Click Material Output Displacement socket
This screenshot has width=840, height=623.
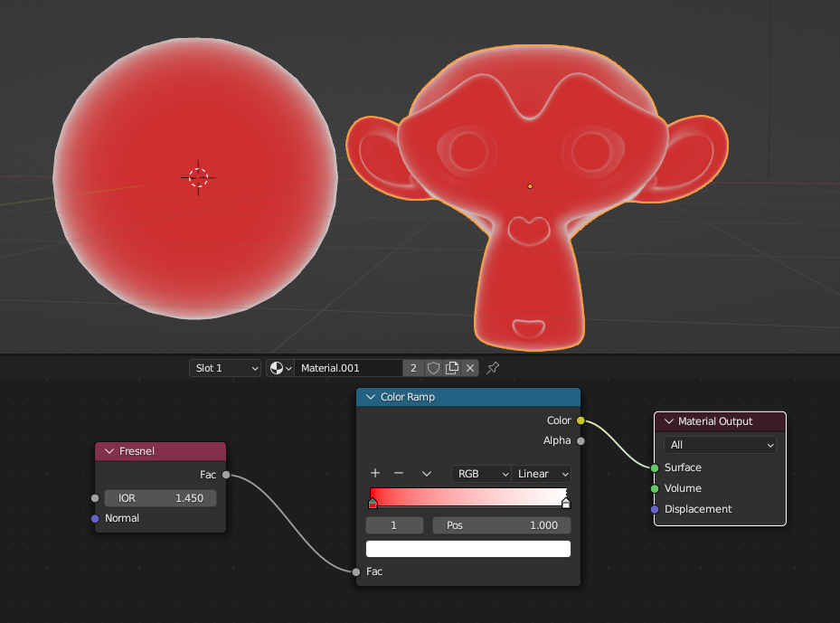[x=655, y=509]
